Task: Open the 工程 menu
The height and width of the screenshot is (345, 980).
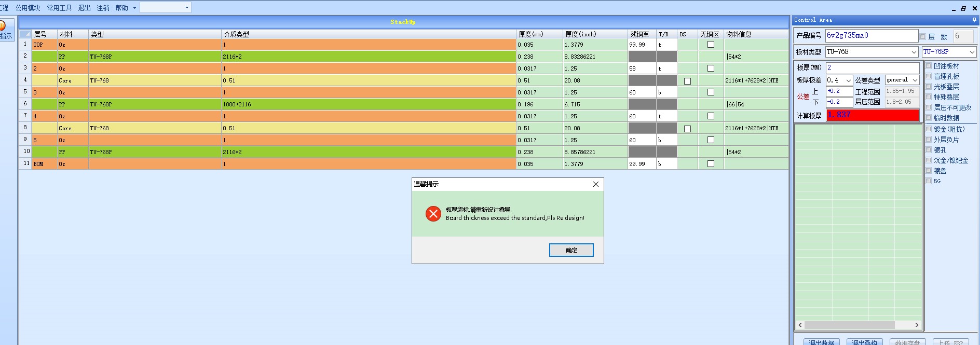Action: (4, 8)
